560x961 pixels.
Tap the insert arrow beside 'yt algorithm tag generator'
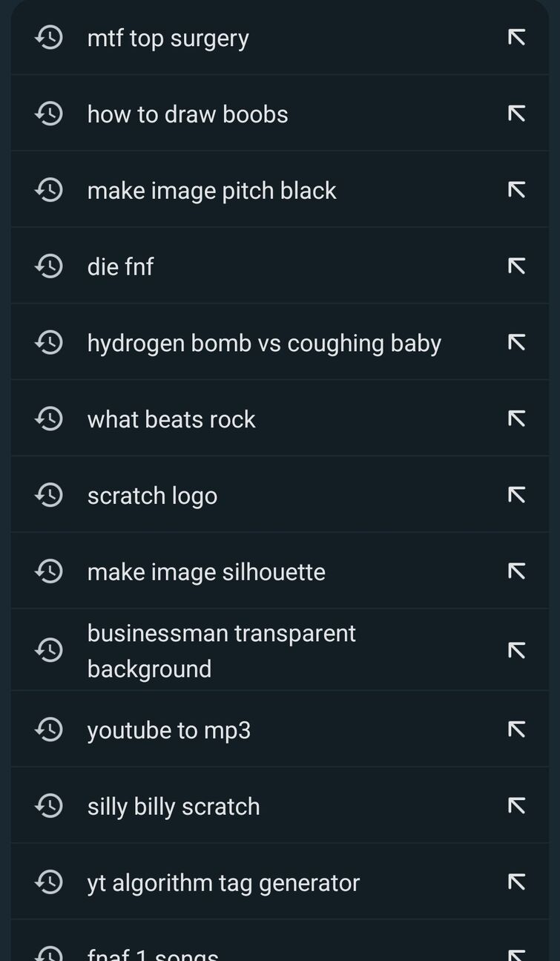(x=516, y=882)
